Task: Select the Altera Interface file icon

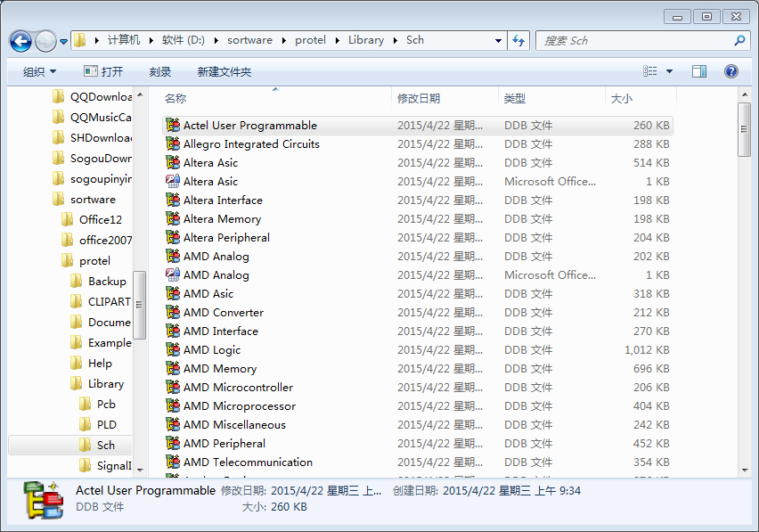Action: pyautogui.click(x=173, y=201)
